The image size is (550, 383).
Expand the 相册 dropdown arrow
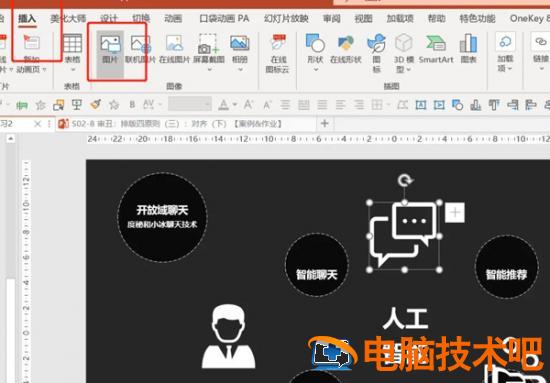pyautogui.click(x=240, y=70)
